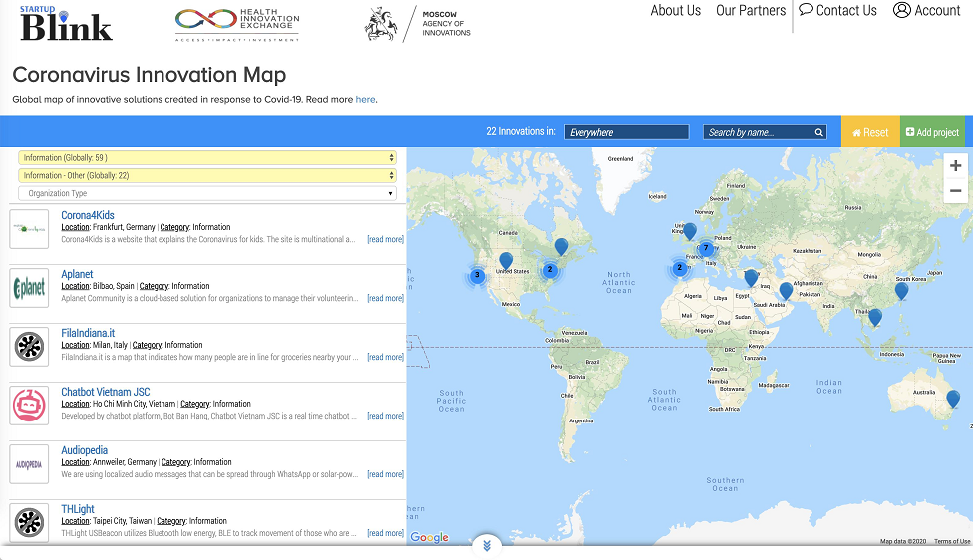The height and width of the screenshot is (560, 973).
Task: Open the Information (Globally: 59) dropdown
Action: [207, 157]
